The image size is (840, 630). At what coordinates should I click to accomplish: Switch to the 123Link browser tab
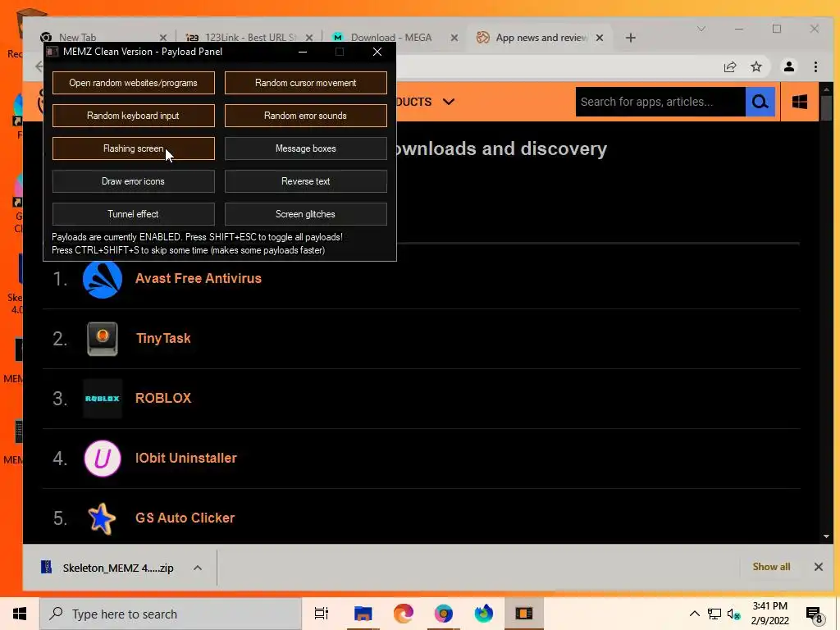(249, 38)
